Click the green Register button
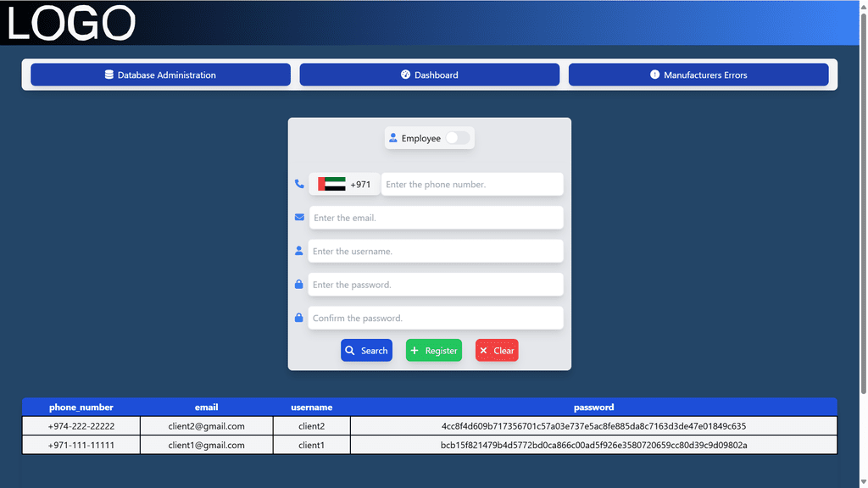The width and height of the screenshot is (868, 488). [434, 350]
